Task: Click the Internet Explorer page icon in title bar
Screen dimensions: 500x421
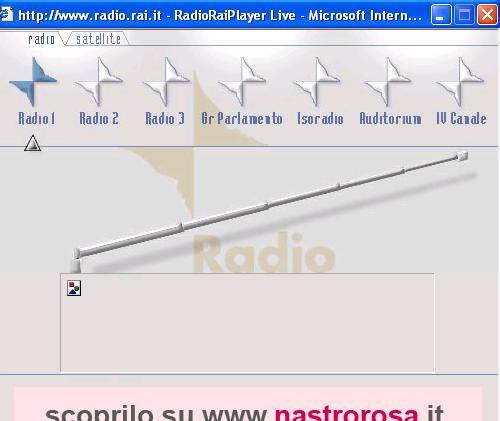Action: (6, 15)
